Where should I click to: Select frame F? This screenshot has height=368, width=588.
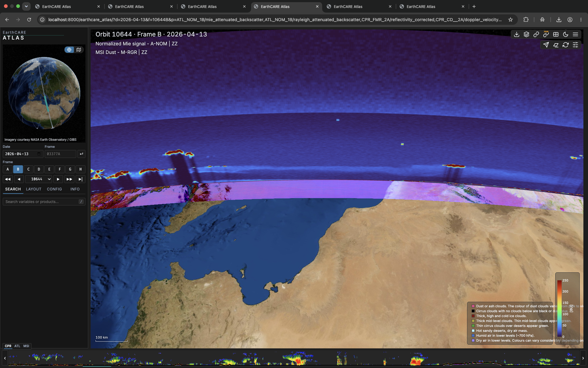click(x=60, y=169)
